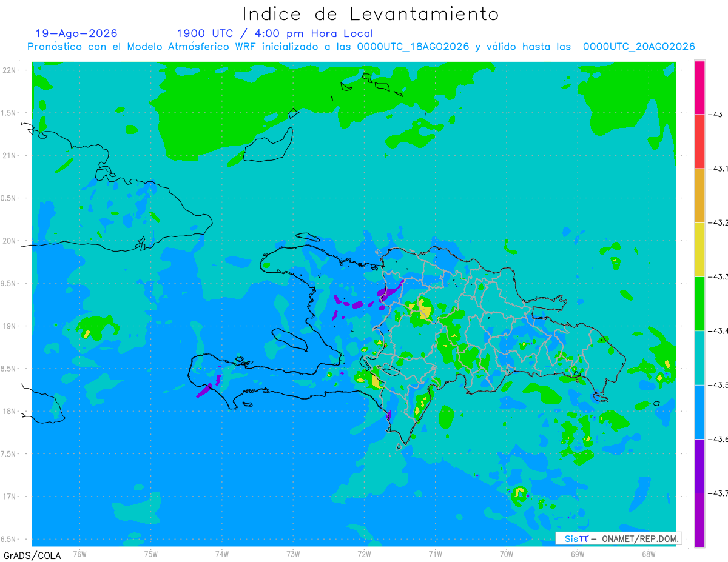Select the green segment of color scale
This screenshot has width=728, height=562.
click(x=699, y=303)
